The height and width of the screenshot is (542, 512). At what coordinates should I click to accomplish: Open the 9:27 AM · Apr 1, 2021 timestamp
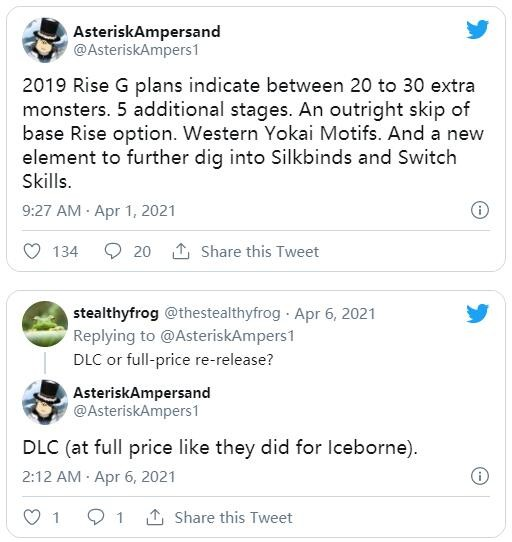pyautogui.click(x=99, y=211)
